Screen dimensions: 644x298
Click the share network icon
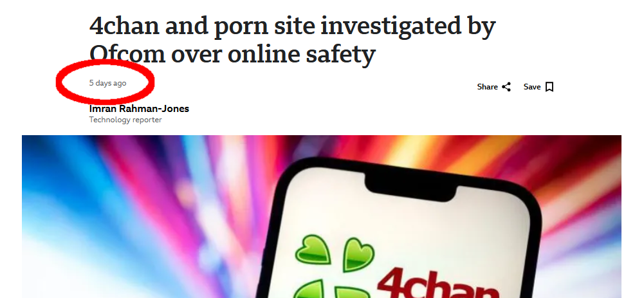point(506,87)
